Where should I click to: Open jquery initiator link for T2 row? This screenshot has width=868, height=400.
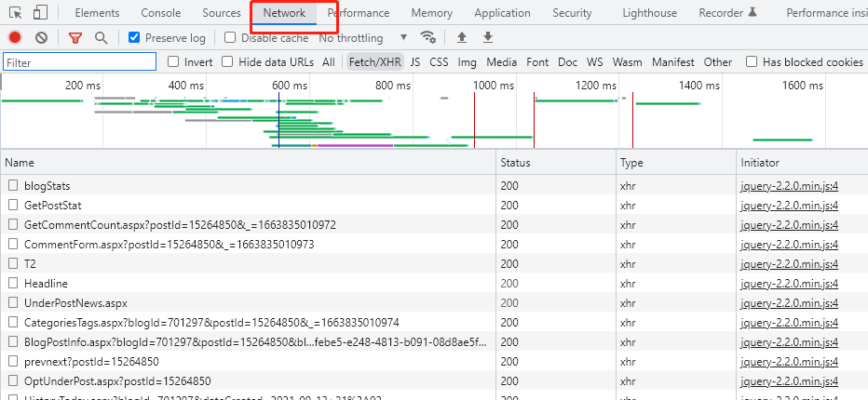click(790, 264)
